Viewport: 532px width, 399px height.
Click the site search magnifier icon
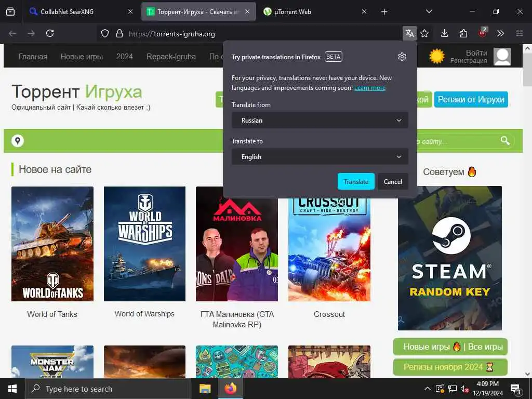[505, 140]
